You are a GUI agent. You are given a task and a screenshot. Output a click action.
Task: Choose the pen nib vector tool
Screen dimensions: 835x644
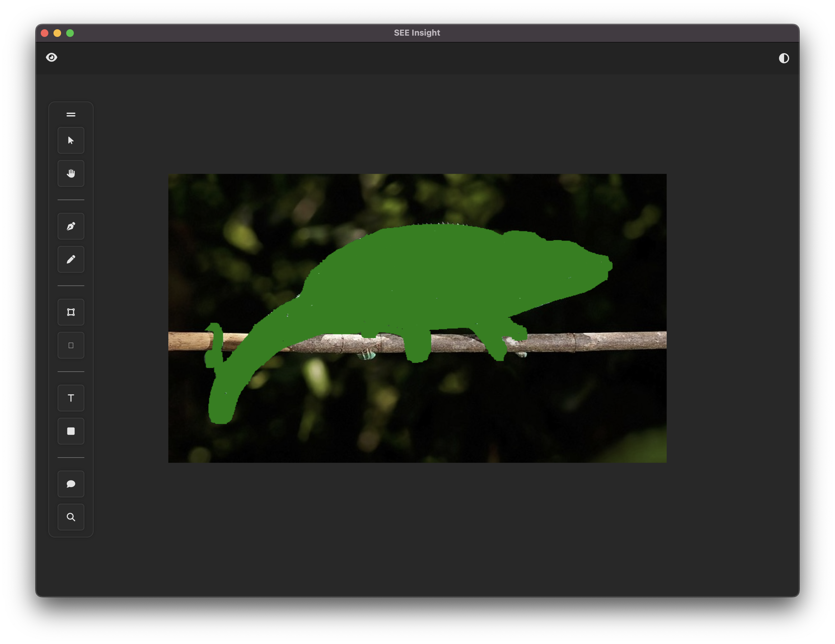pos(71,226)
